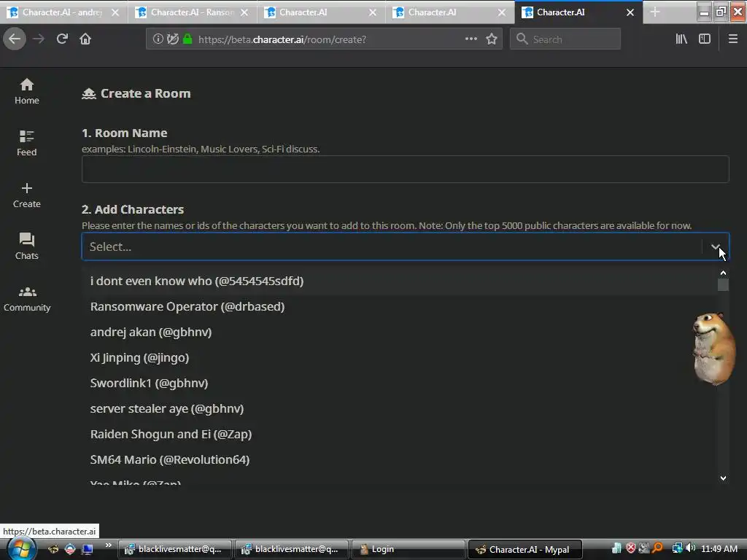Screen dimensions: 747x560
Task: Select Raiden Shogun and Ei (@Zap)
Action: [399, 435]
